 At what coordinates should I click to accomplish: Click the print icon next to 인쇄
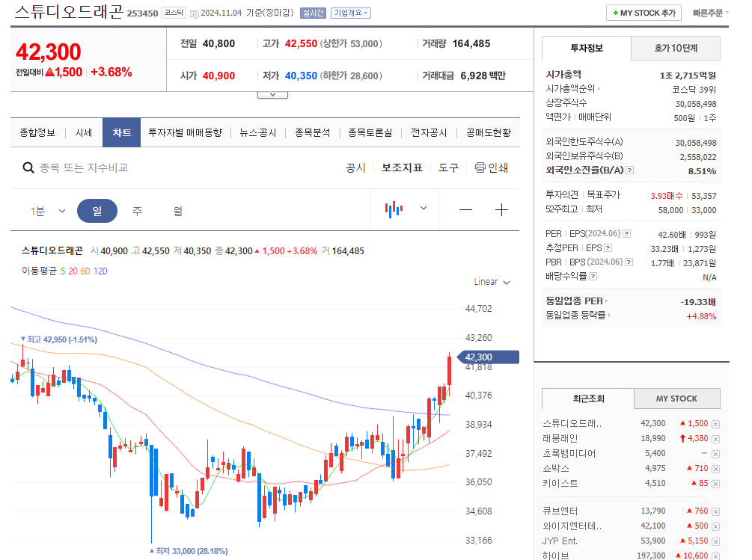(480, 167)
